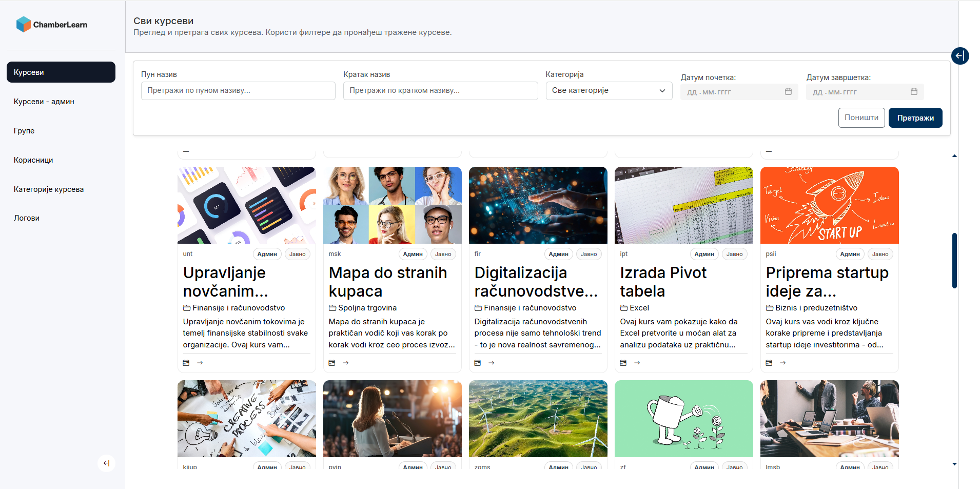
Task: Focus the Пун назив search field
Action: [x=238, y=90]
